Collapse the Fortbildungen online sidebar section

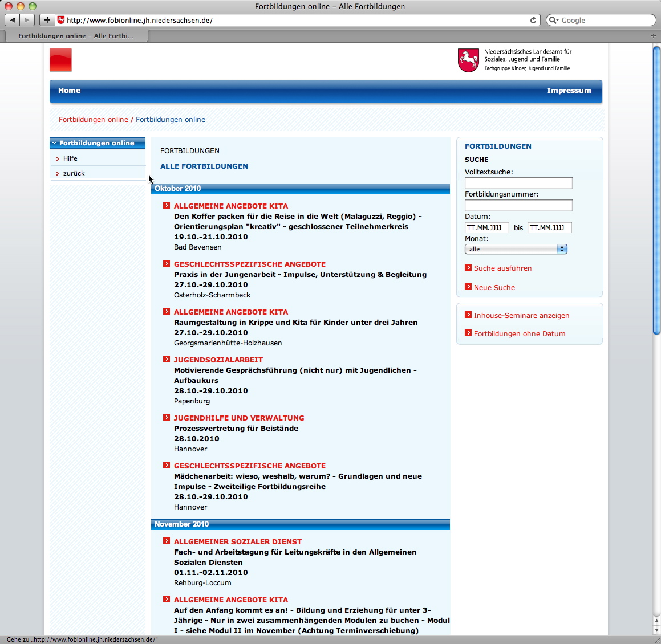pos(54,143)
